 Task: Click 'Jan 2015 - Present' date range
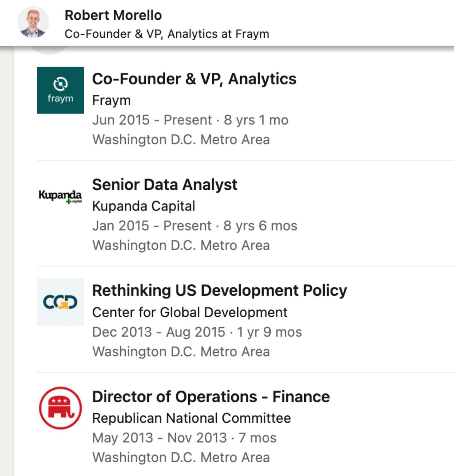click(x=152, y=226)
